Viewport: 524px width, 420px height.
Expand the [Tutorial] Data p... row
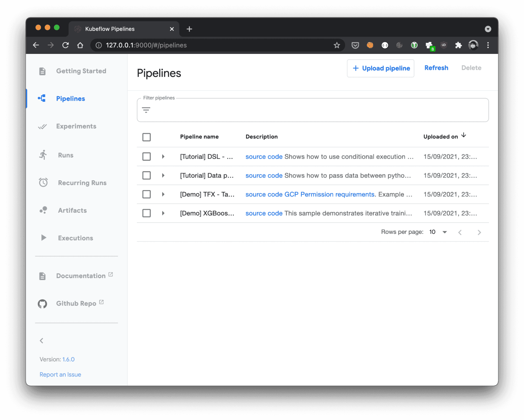[163, 175]
